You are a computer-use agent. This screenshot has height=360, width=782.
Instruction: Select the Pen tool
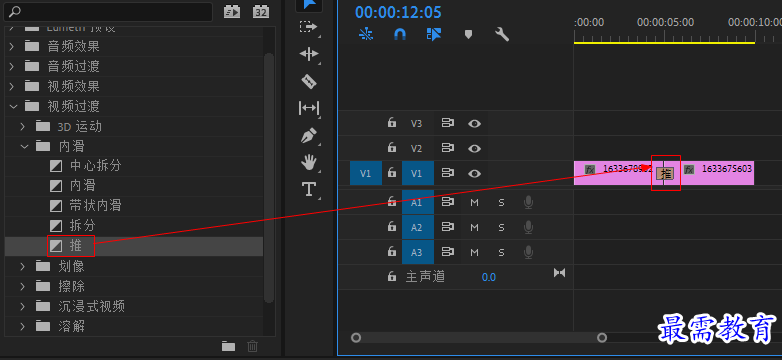309,135
